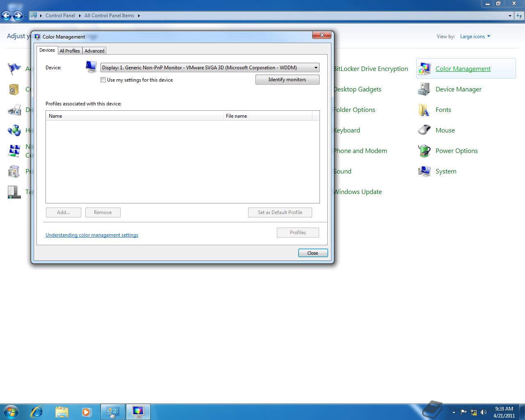Open the View by Large icons dropdown
Image resolution: width=525 pixels, height=420 pixels.
(475, 37)
